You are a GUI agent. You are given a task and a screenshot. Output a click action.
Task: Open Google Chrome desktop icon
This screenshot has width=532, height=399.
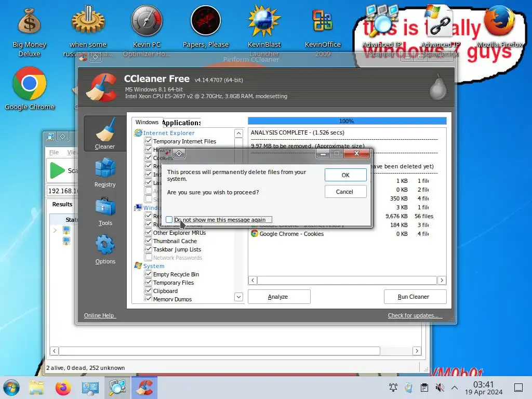tap(30, 89)
